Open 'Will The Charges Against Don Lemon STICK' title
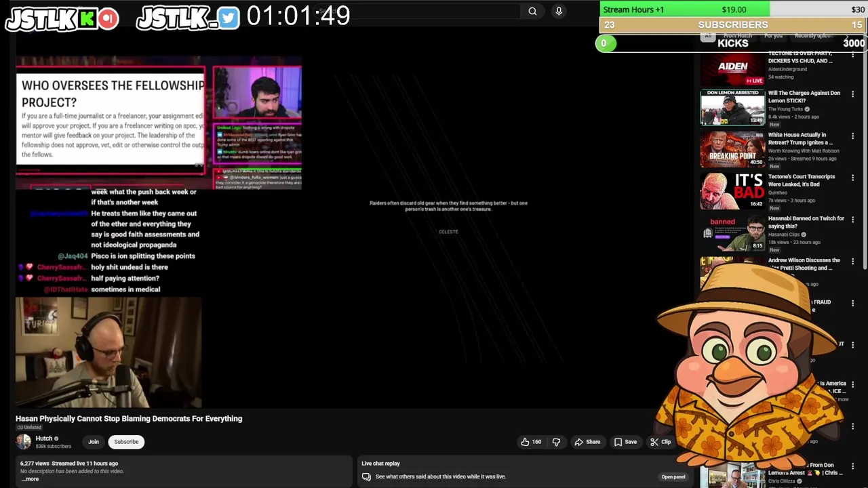Image resolution: width=868 pixels, height=488 pixels. tap(804, 97)
